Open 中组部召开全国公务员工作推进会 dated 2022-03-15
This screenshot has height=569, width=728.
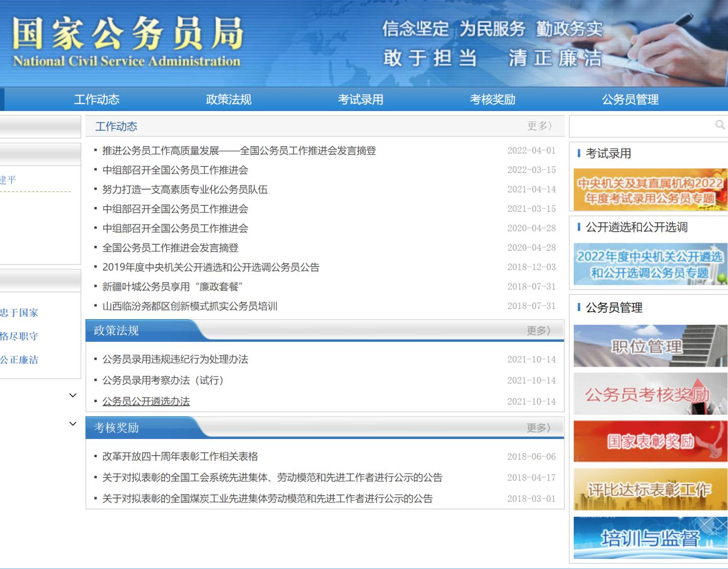pos(175,170)
